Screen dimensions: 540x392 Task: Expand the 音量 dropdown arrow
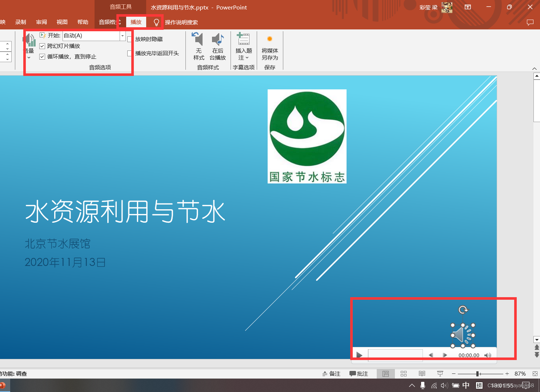pos(29,57)
